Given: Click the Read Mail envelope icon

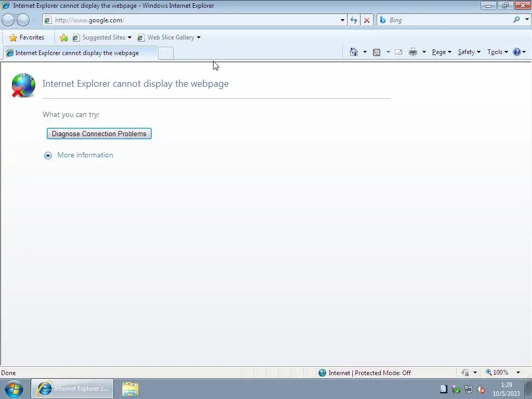Looking at the screenshot, I should 398,52.
